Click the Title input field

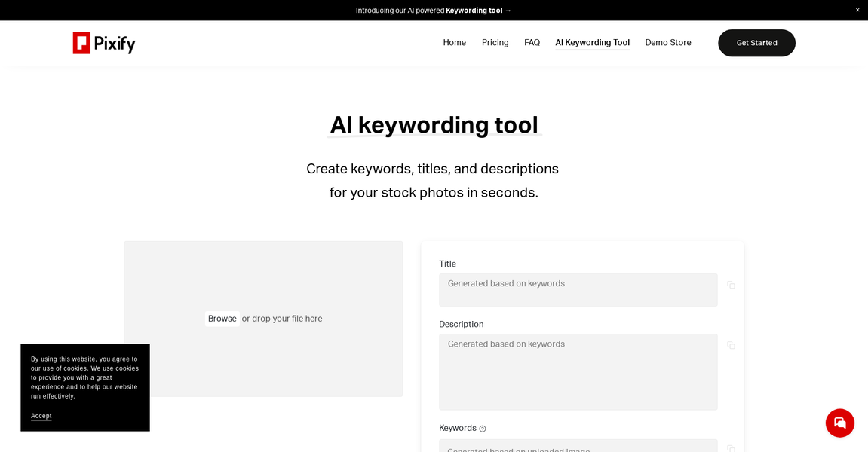click(578, 289)
